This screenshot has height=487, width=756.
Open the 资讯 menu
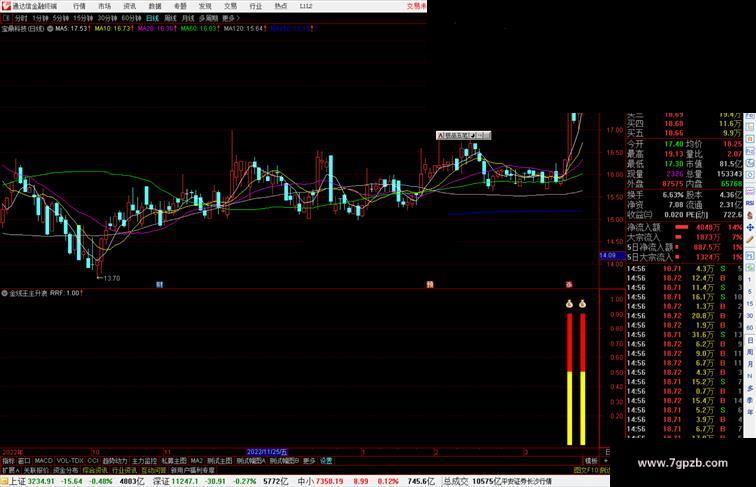[x=129, y=6]
